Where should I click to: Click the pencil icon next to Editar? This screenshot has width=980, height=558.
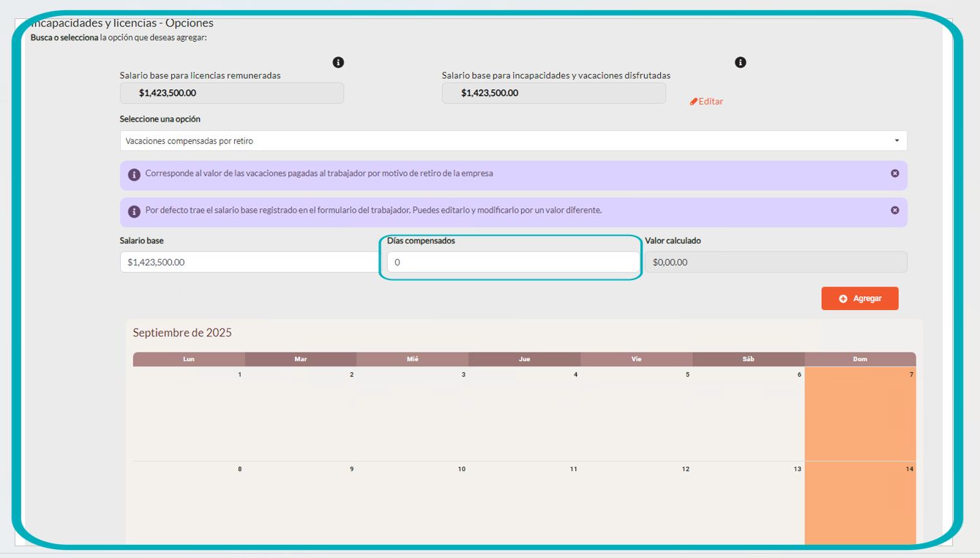click(x=694, y=102)
